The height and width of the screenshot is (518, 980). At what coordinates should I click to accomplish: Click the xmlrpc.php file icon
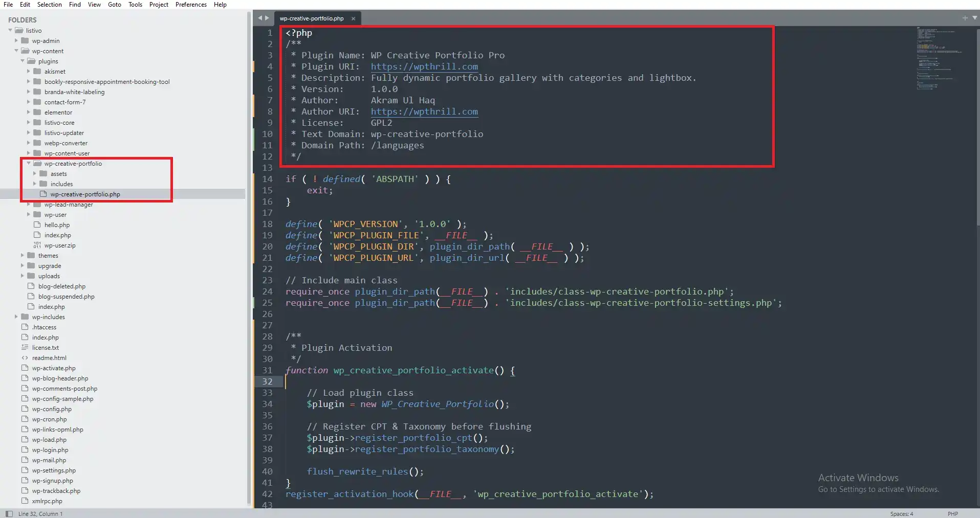[x=25, y=501]
